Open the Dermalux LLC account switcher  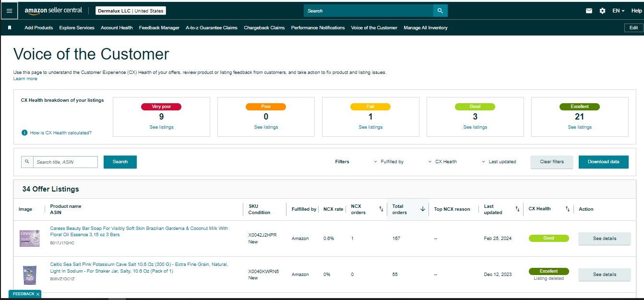point(131,11)
